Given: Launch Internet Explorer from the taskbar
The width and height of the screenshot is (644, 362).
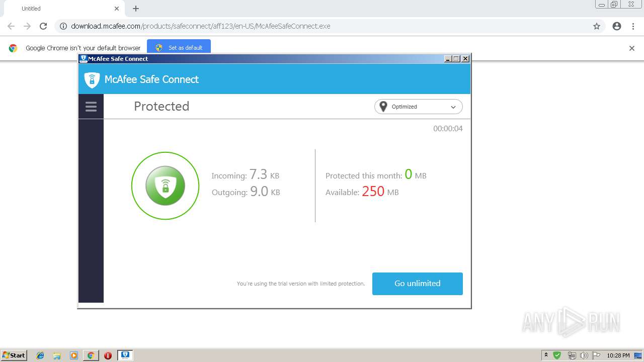Looking at the screenshot, I should click(x=40, y=355).
